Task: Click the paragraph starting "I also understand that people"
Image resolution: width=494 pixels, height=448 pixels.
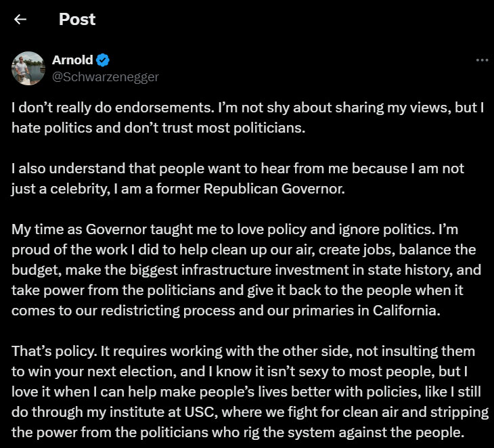Action: click(238, 179)
